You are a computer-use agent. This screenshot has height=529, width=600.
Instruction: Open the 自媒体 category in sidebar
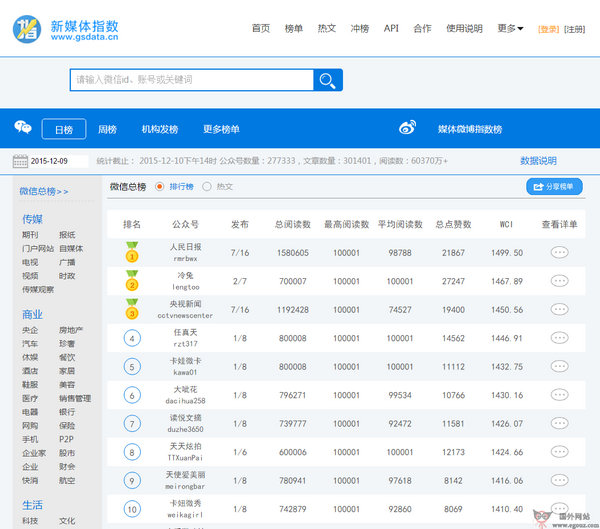tap(71, 248)
